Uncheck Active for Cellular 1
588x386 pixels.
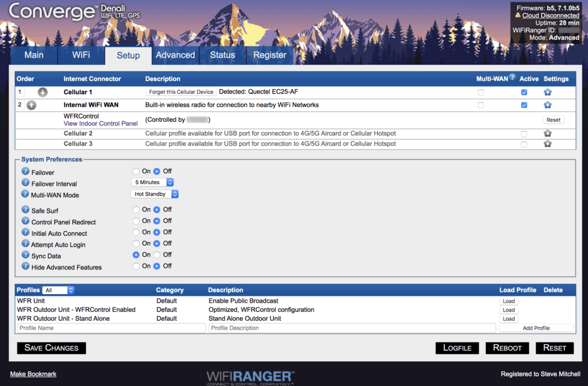(x=524, y=92)
